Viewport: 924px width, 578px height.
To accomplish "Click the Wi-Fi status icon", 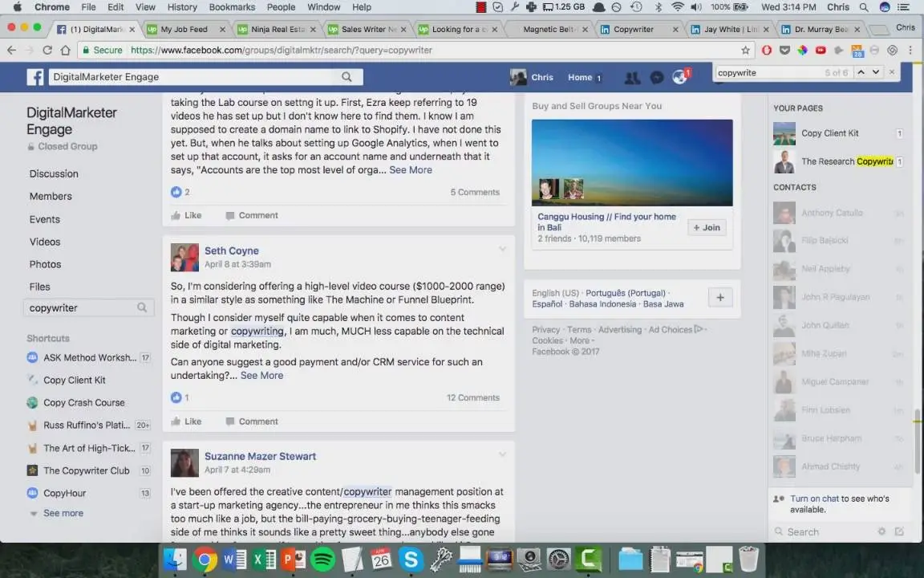I will point(678,7).
